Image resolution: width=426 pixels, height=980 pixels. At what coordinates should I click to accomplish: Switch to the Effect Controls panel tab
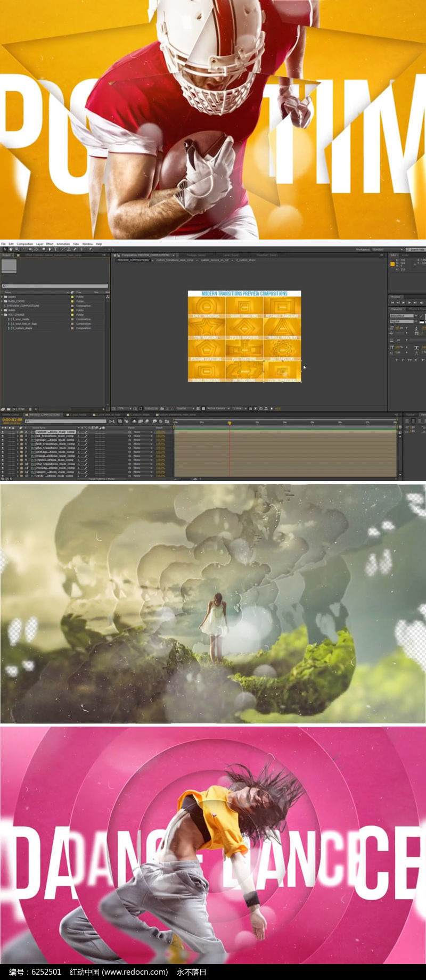point(53,255)
